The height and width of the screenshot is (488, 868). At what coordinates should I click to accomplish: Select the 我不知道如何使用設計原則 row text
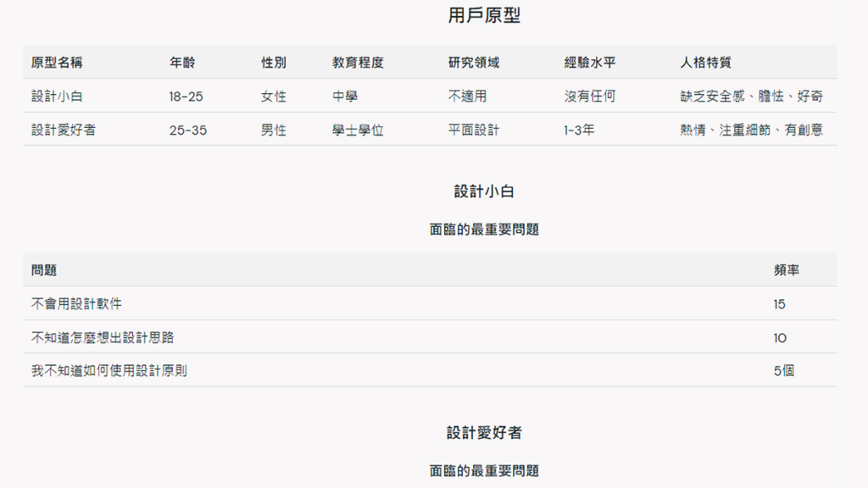(109, 371)
